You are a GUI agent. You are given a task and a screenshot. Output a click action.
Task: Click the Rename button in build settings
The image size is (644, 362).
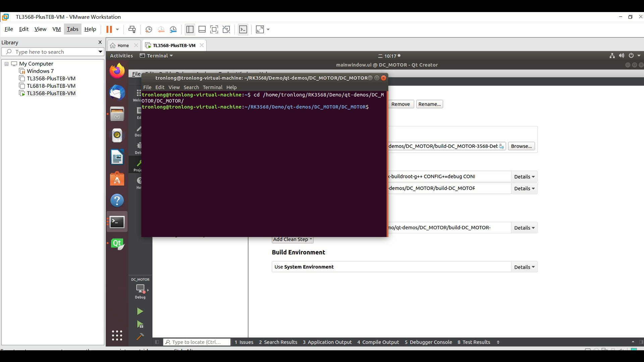(429, 104)
